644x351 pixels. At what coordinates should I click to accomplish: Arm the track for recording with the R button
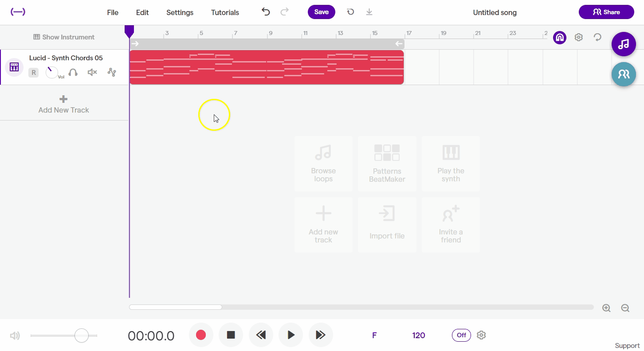tap(33, 72)
